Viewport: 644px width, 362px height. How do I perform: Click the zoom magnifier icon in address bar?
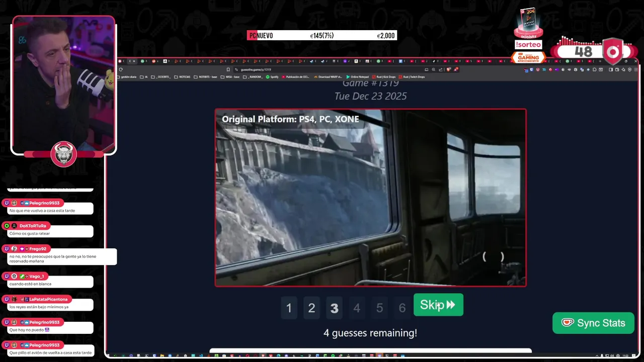point(434,69)
